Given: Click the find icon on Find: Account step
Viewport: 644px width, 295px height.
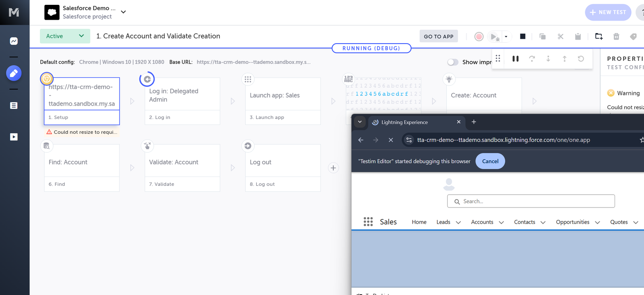Looking at the screenshot, I should 47,146.
